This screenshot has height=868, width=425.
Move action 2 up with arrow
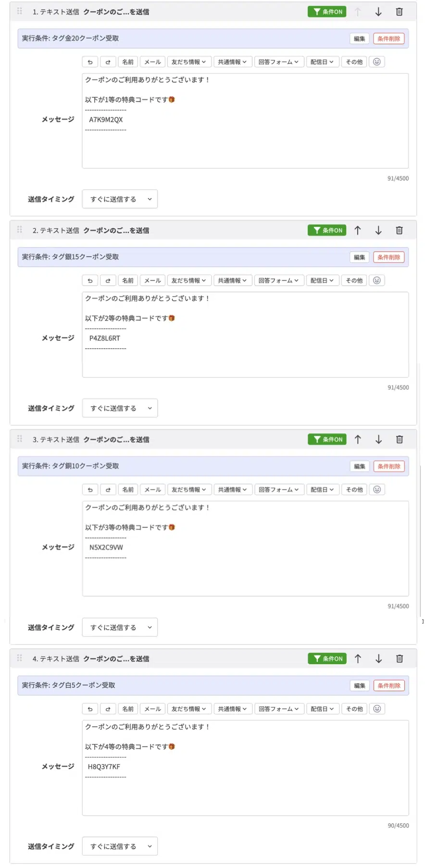click(x=358, y=231)
